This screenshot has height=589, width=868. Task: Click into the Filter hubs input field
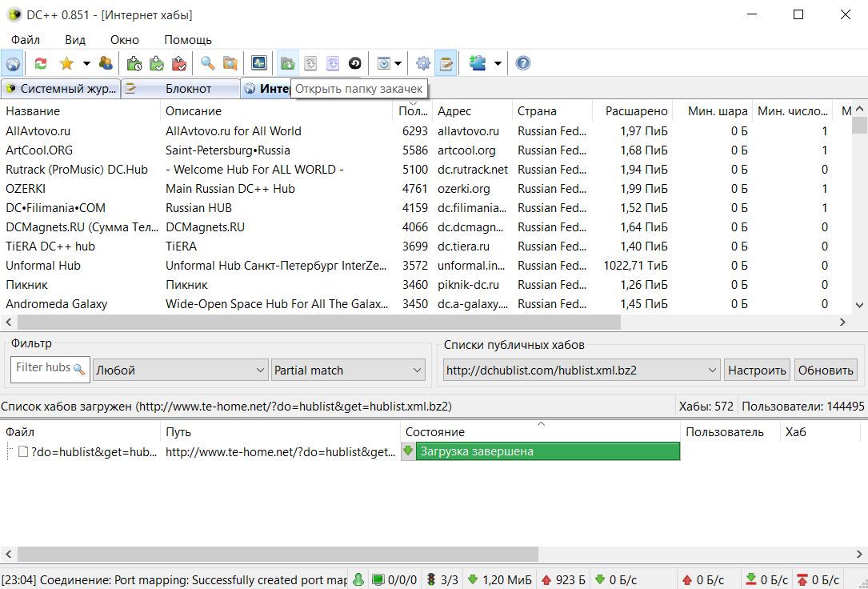[x=44, y=367]
